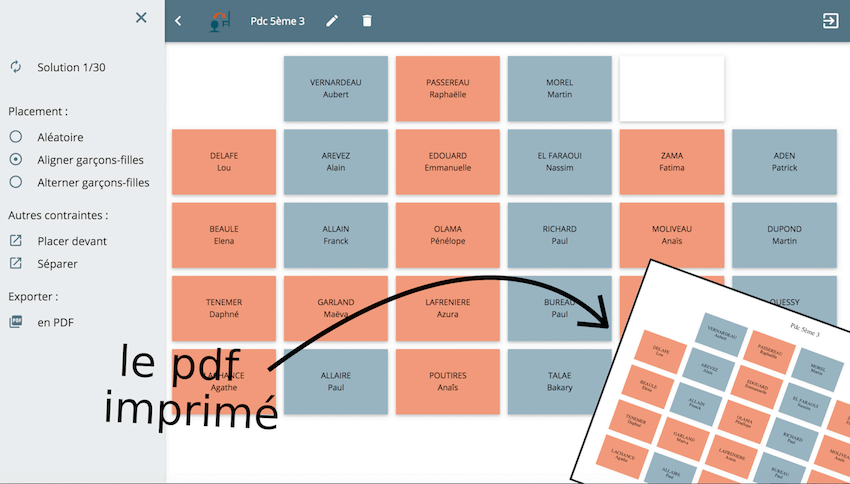Select AREVEZ Alain seat
850x484 pixels.
[x=336, y=162]
